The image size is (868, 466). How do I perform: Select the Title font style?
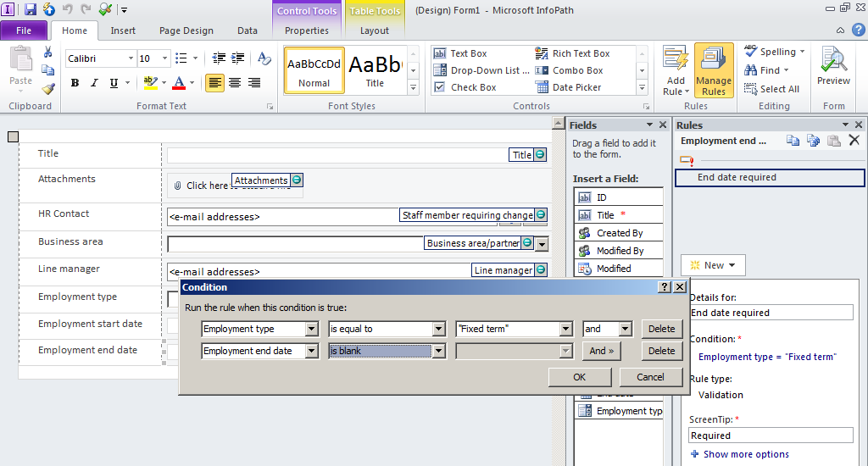click(x=375, y=70)
